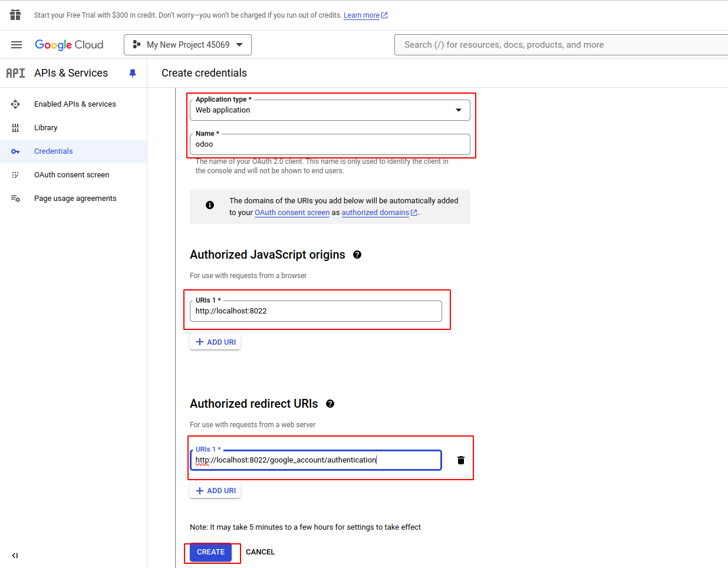
Task: Follow the Learn more free trial link
Action: coord(361,15)
